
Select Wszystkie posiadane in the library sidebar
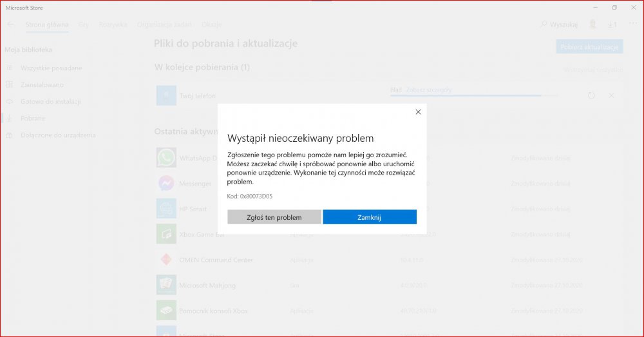click(x=50, y=68)
